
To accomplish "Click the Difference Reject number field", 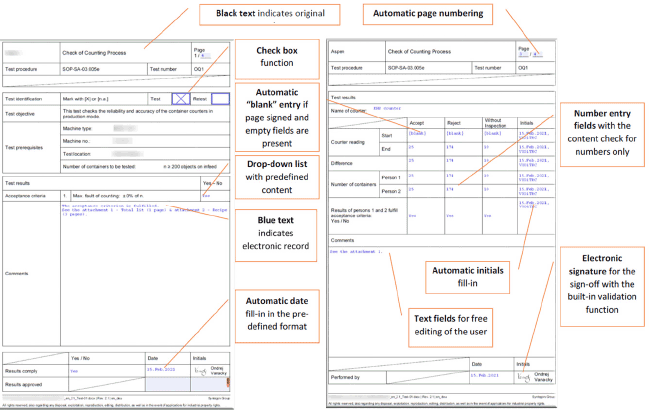I will (450, 160).
